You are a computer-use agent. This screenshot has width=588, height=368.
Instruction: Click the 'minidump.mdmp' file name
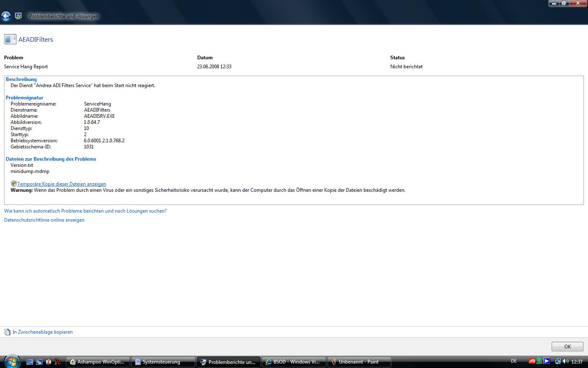point(30,171)
